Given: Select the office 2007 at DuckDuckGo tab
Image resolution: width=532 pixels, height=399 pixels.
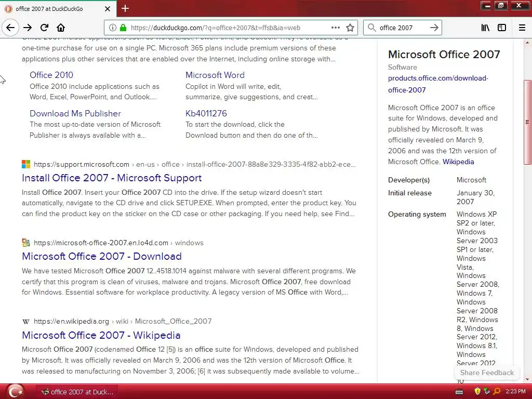Looking at the screenshot, I should (58, 9).
